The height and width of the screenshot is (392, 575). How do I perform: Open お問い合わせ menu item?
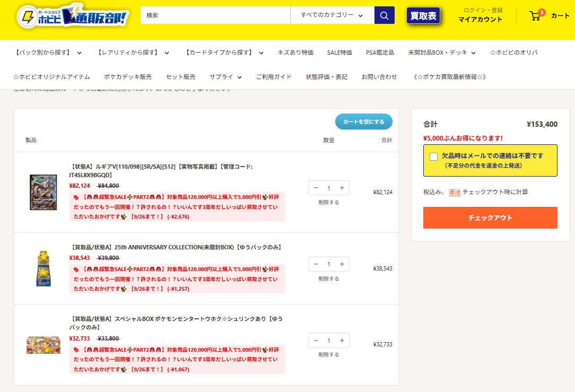(x=379, y=76)
